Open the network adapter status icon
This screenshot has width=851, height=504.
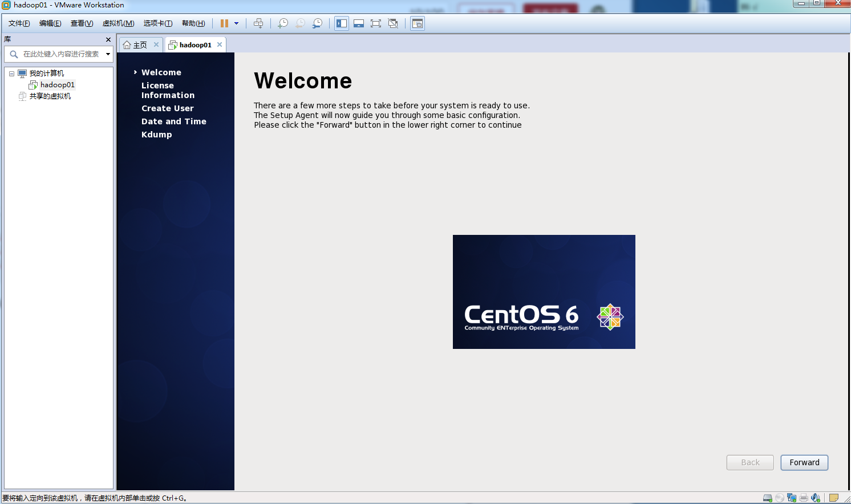(792, 497)
